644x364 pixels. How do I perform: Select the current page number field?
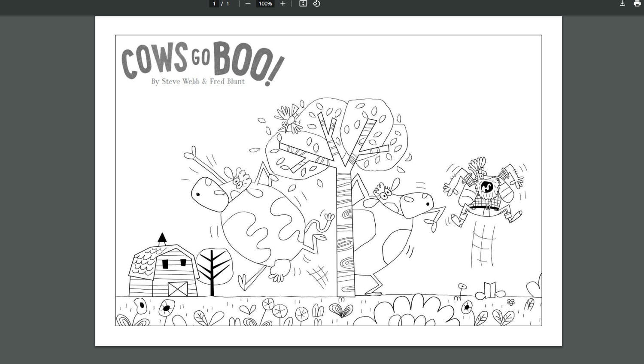click(x=214, y=3)
